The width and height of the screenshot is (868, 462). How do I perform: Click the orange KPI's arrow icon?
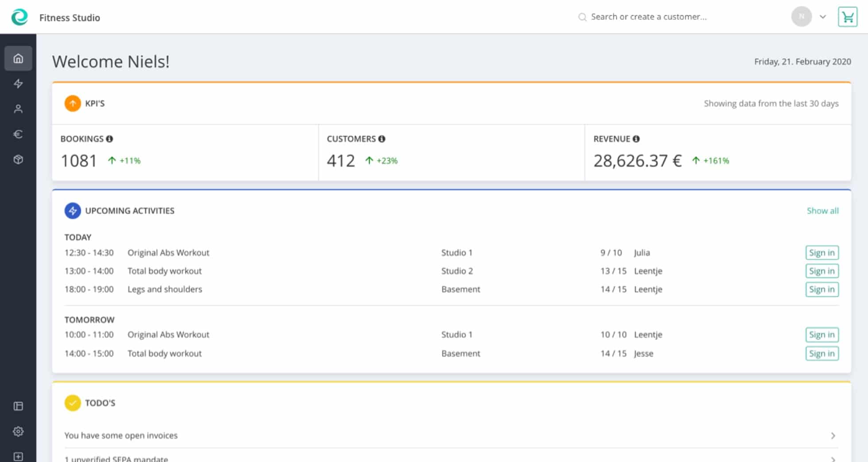(x=73, y=103)
